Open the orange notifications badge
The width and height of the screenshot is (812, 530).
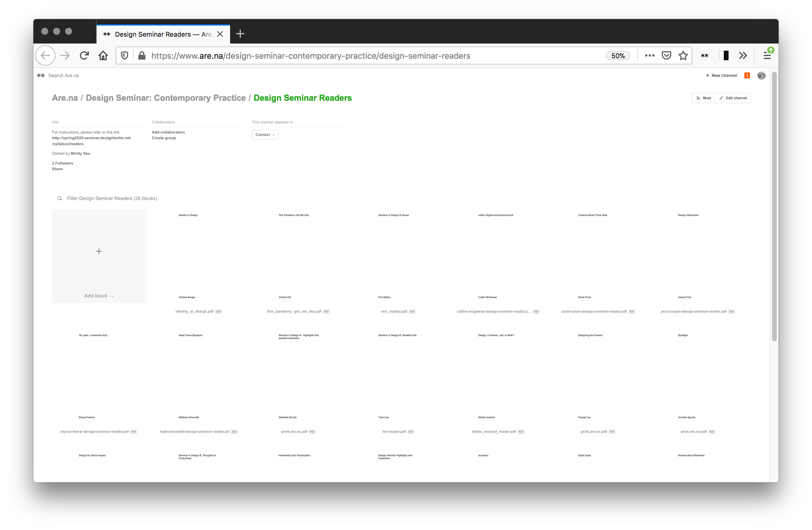pyautogui.click(x=747, y=75)
